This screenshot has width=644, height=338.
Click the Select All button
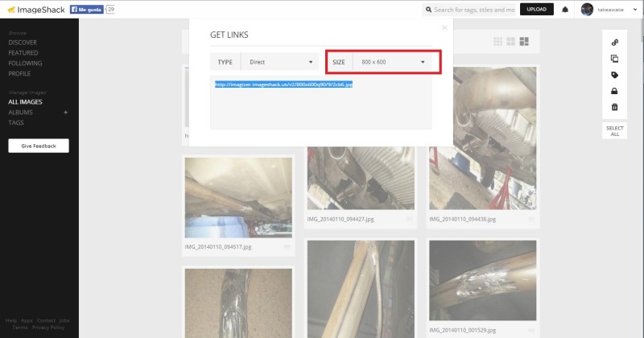[x=614, y=131]
